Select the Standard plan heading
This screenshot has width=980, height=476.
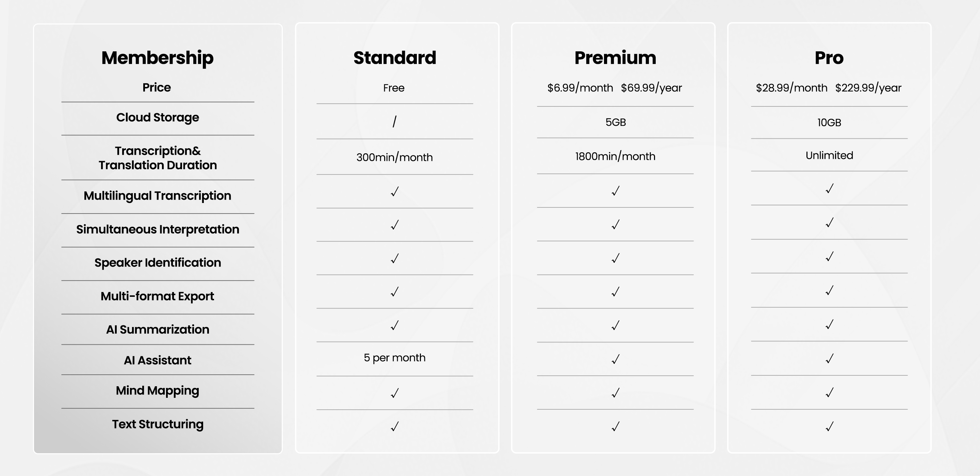coord(394,58)
